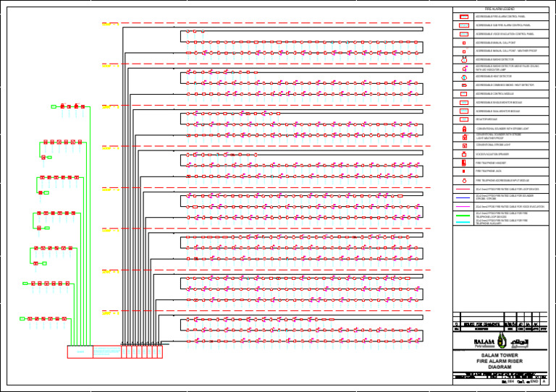
Task: Select the sub fire alarm control panel symbol
Action: point(464,25)
